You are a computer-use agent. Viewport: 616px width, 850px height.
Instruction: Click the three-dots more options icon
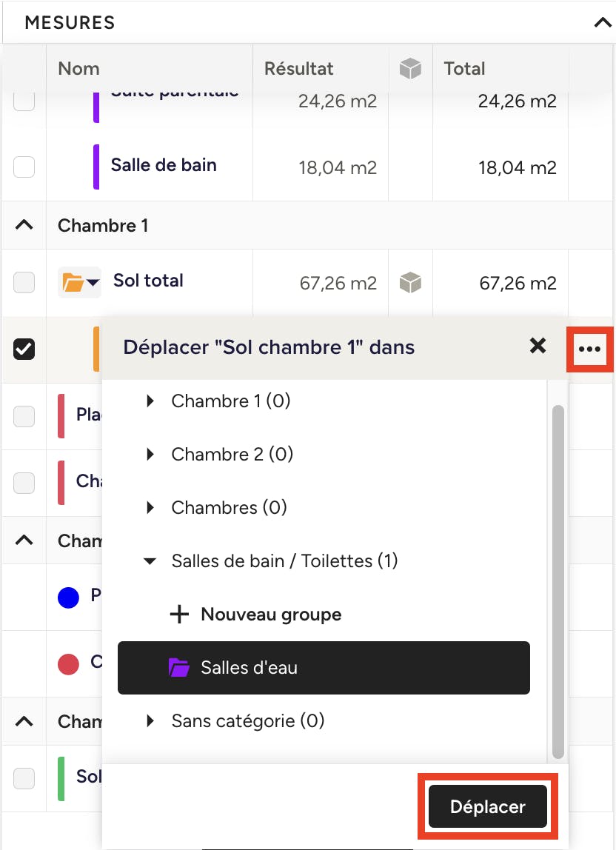tap(589, 348)
